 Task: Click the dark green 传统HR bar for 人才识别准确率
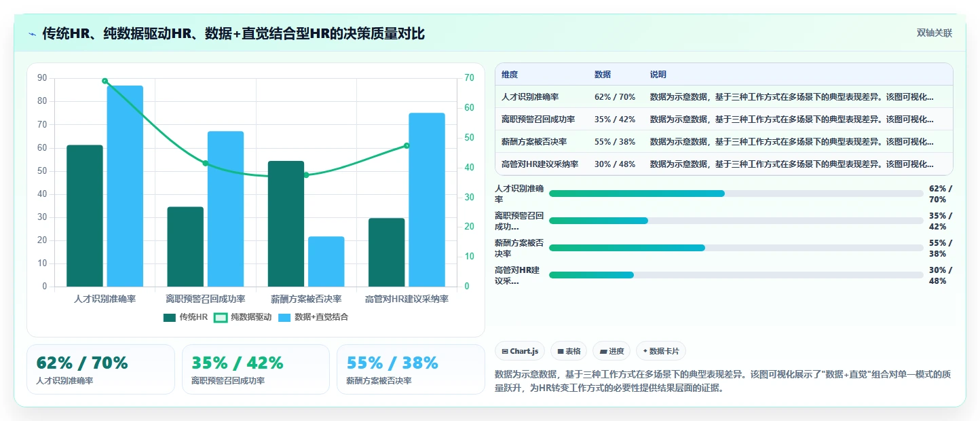click(x=85, y=216)
